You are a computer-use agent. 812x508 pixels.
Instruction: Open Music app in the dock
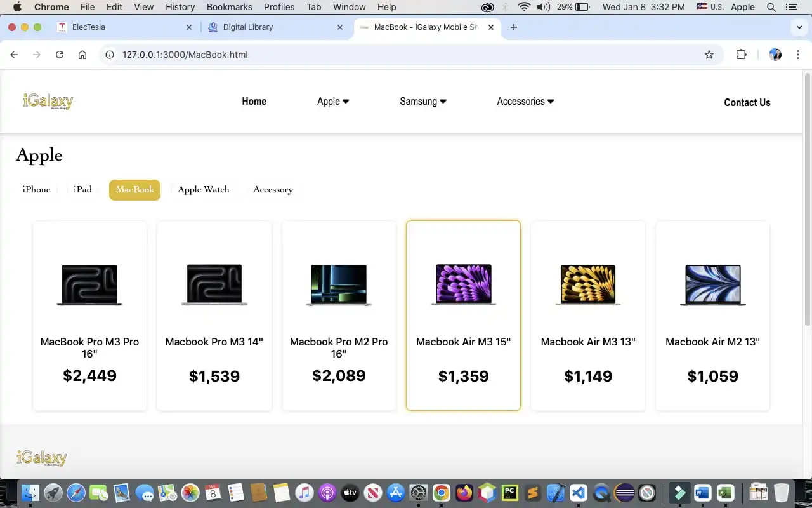pyautogui.click(x=304, y=493)
